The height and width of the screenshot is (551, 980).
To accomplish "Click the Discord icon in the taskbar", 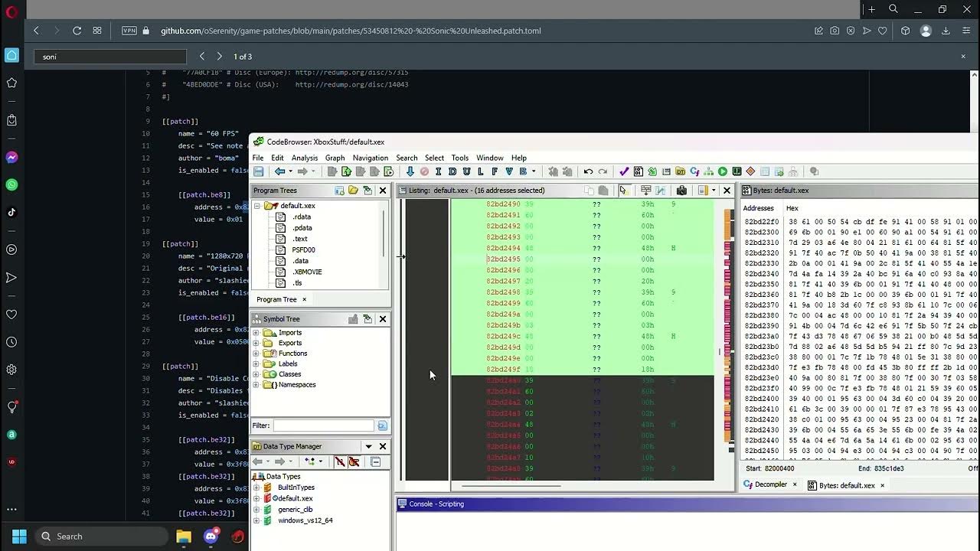I will (x=211, y=536).
